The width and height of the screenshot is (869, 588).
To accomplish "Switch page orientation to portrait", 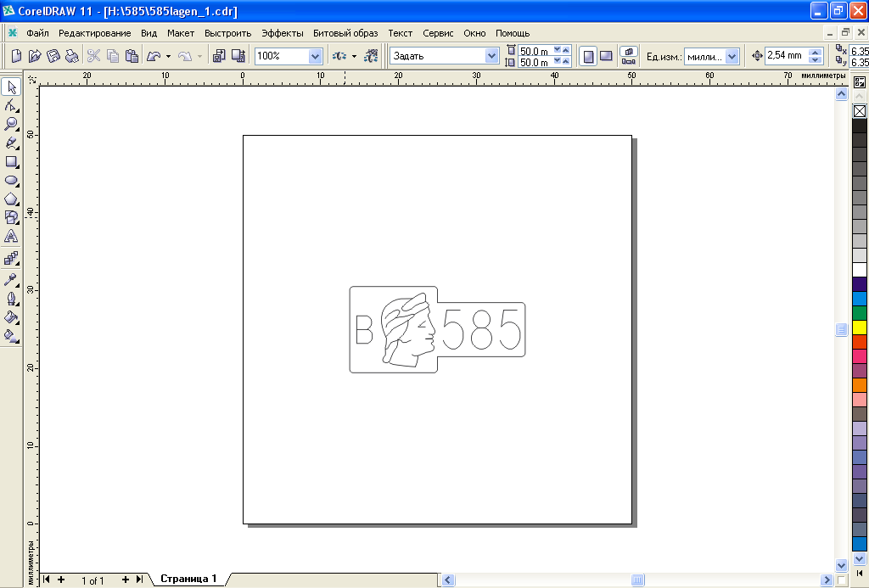I will pyautogui.click(x=588, y=56).
